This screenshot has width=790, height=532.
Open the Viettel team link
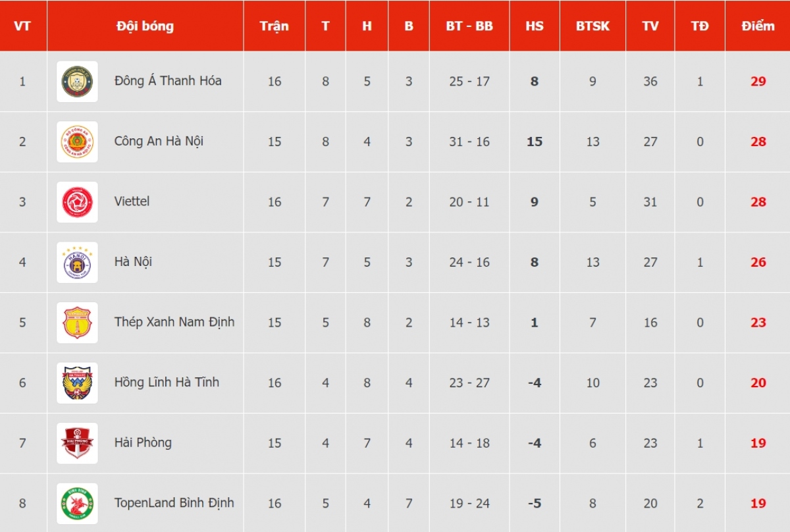click(x=132, y=201)
